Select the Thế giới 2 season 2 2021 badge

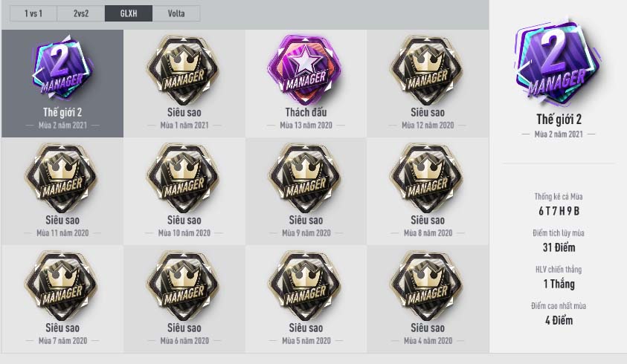pyautogui.click(x=62, y=83)
